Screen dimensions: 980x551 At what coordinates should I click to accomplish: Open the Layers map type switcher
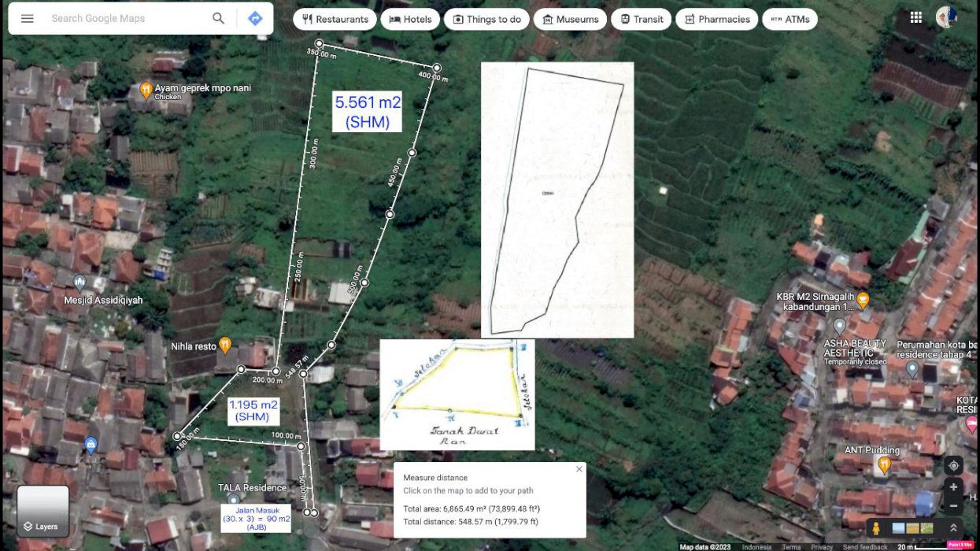[x=43, y=511]
